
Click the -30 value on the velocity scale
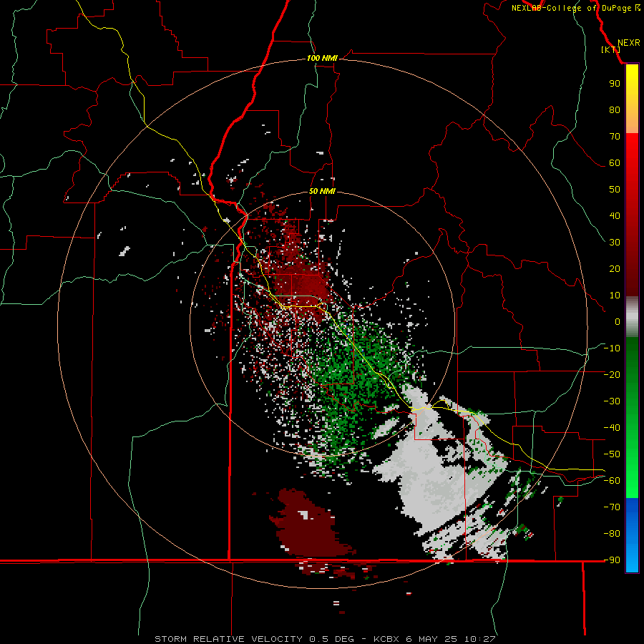(612, 401)
